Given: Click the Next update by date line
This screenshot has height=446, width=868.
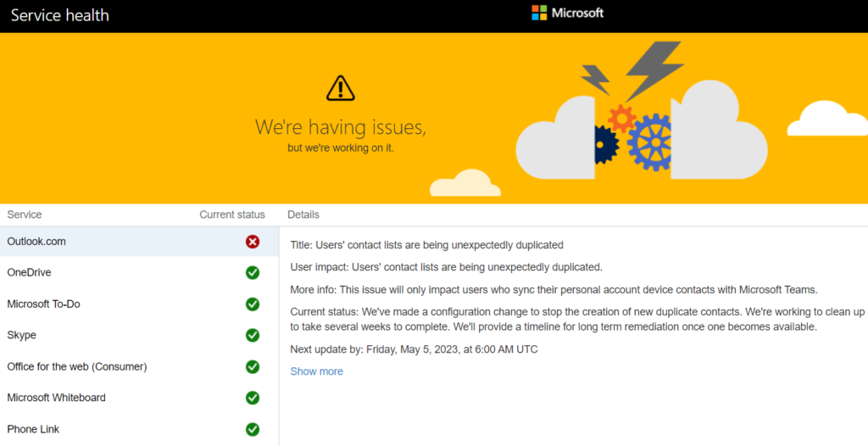Looking at the screenshot, I should coord(414,349).
